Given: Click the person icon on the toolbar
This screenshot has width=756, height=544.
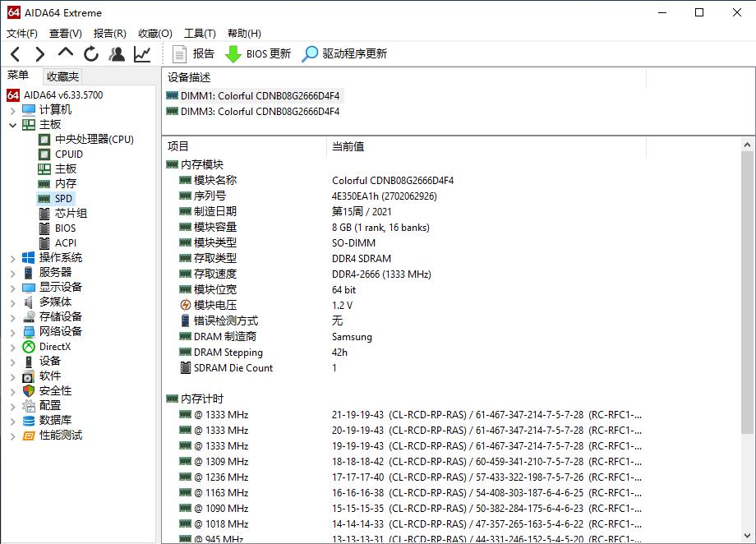Looking at the screenshot, I should (117, 53).
